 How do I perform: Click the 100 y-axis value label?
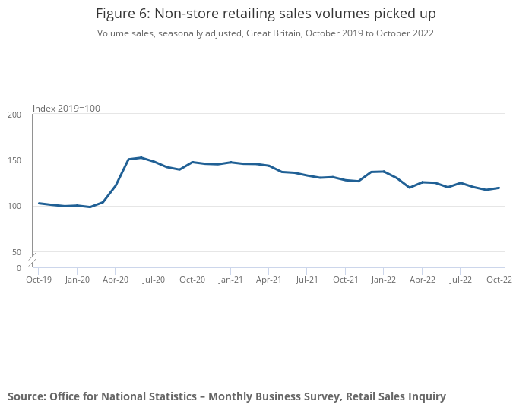14,206
